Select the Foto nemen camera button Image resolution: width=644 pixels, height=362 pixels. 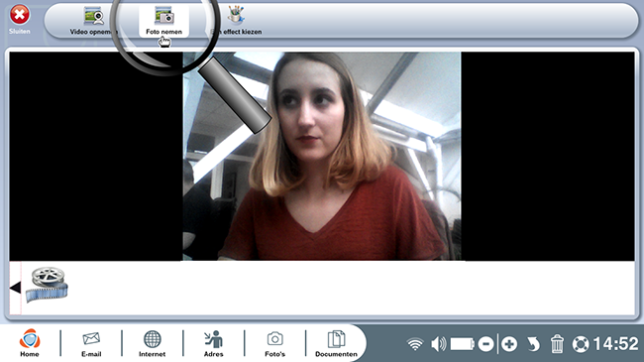pyautogui.click(x=163, y=21)
